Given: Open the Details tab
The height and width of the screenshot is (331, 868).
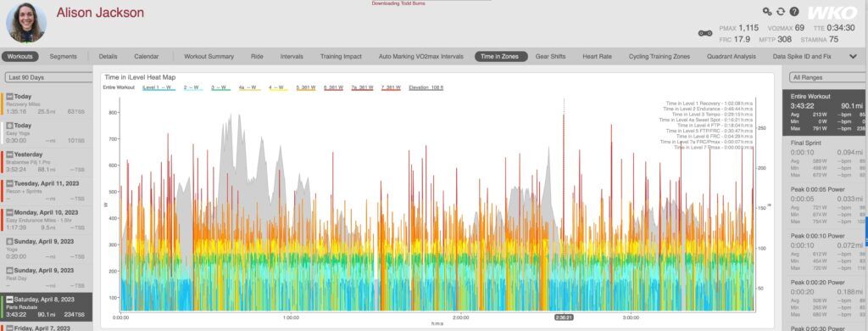Looking at the screenshot, I should tap(108, 57).
